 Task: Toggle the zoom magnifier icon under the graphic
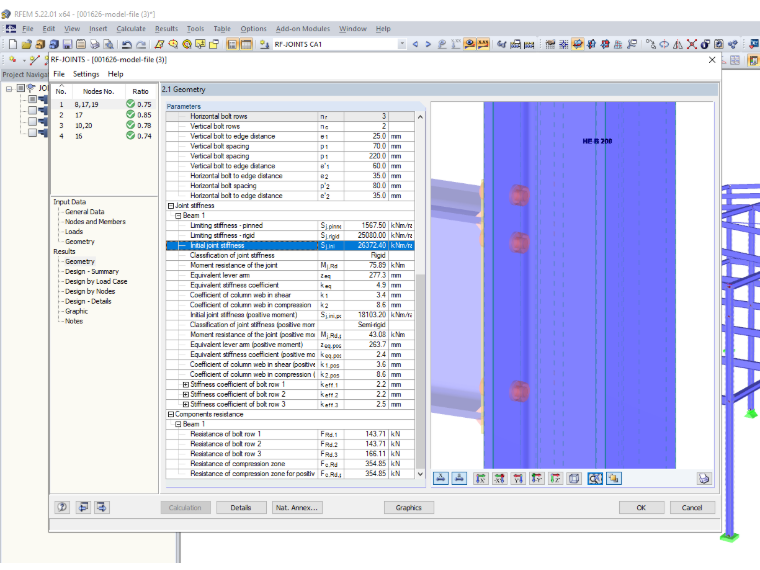click(x=595, y=479)
